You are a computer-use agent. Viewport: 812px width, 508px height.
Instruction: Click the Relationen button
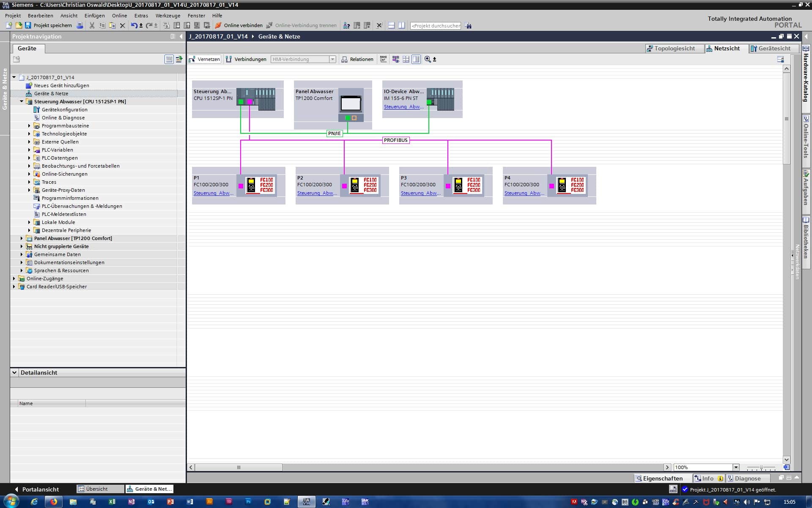357,59
